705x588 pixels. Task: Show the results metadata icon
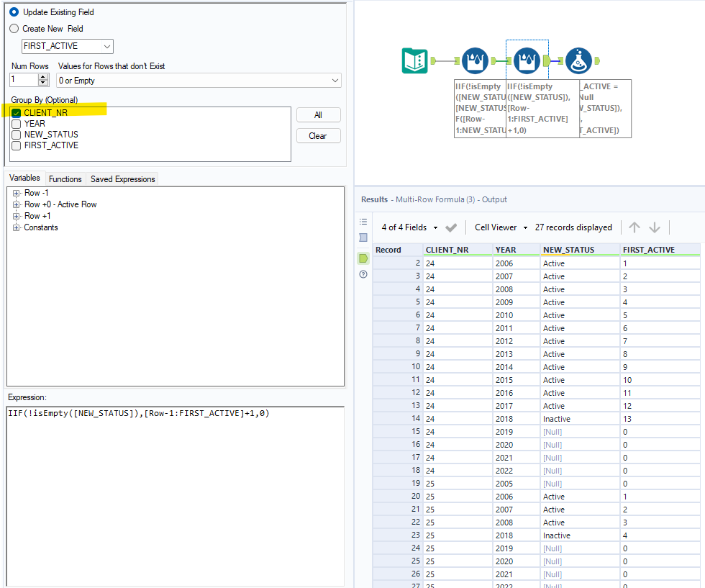pos(363,238)
